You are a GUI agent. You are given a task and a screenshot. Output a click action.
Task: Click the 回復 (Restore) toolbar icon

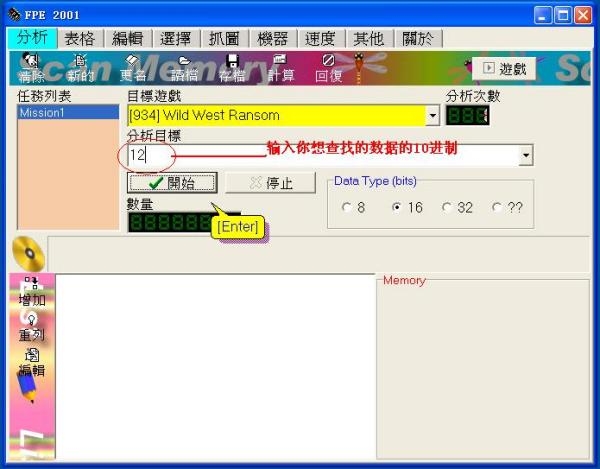328,68
